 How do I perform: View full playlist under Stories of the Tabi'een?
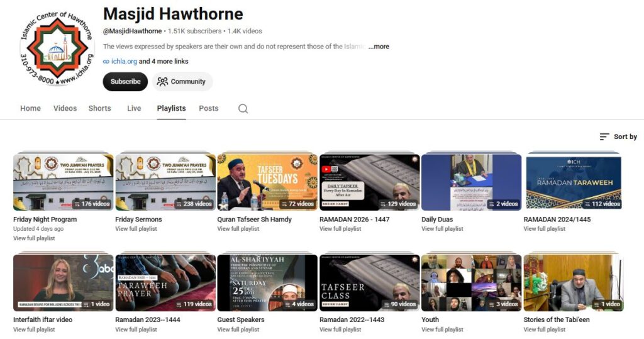click(544, 330)
